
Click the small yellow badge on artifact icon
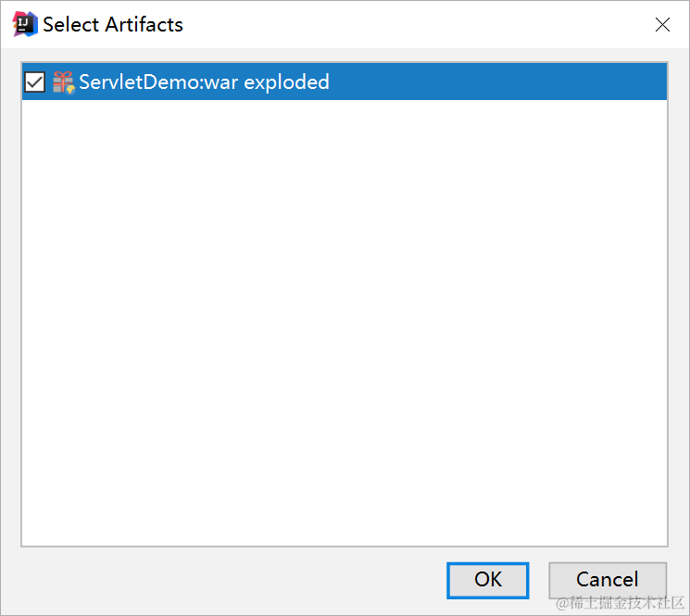tap(70, 89)
